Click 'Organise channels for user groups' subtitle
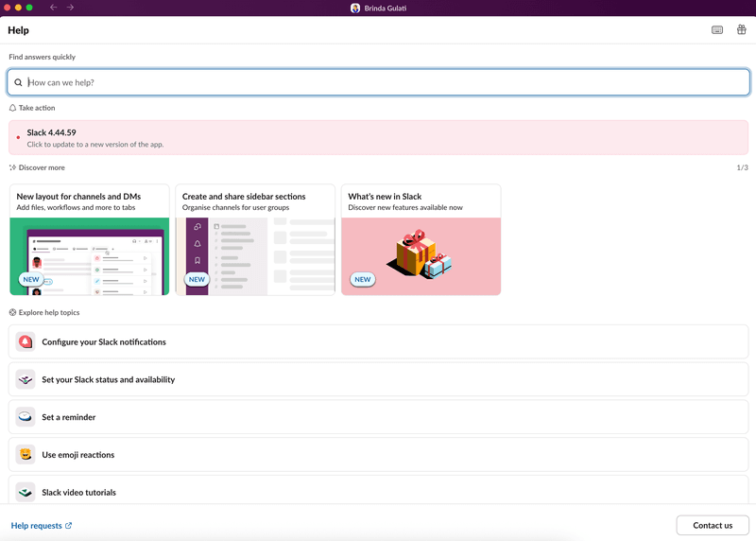Image resolution: width=756 pixels, height=541 pixels. pyautogui.click(x=235, y=207)
